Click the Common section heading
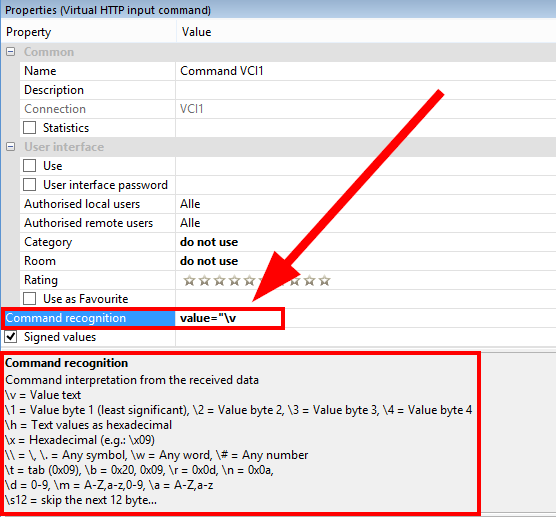The image size is (556, 517). click(49, 52)
